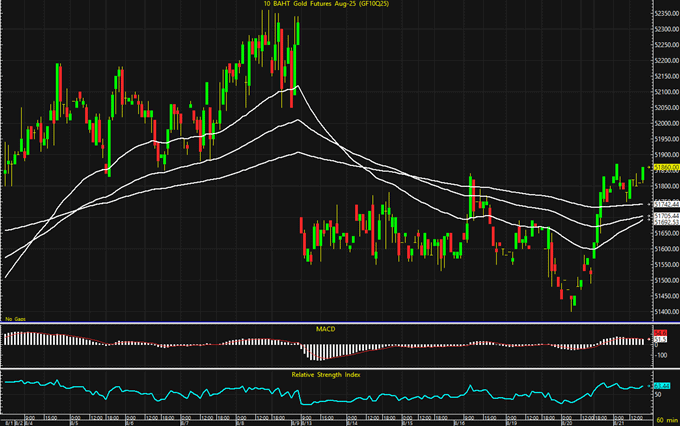The width and height of the screenshot is (680, 426).
Task: Select the MACD indicator title
Action: pyautogui.click(x=325, y=329)
